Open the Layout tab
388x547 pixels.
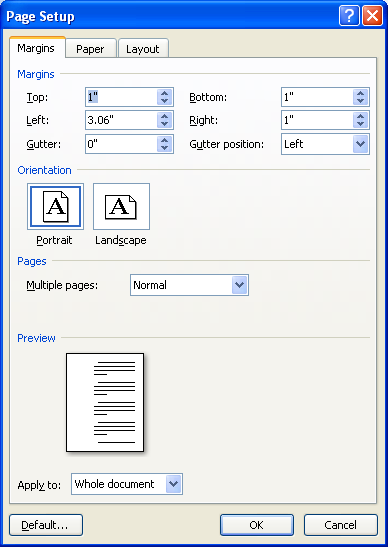point(143,49)
